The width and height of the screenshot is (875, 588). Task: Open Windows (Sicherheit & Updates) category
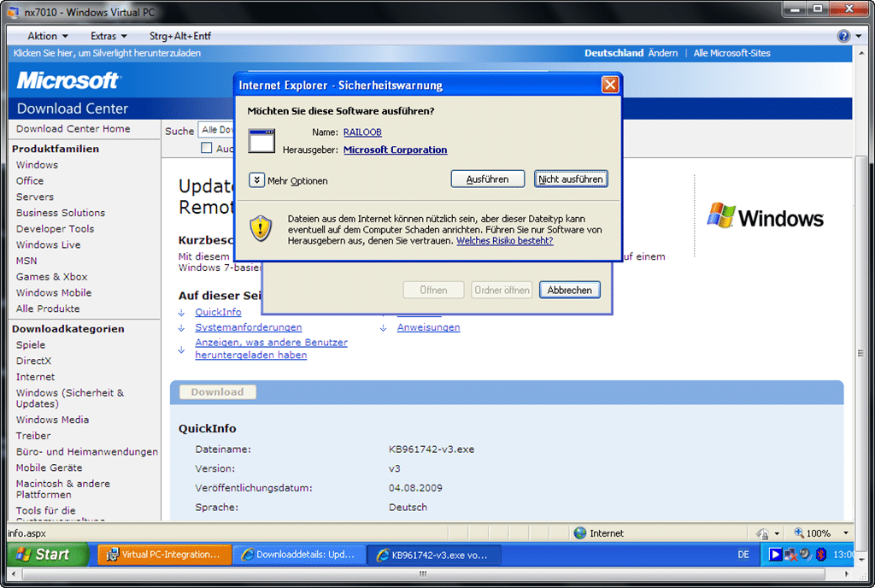coord(70,398)
